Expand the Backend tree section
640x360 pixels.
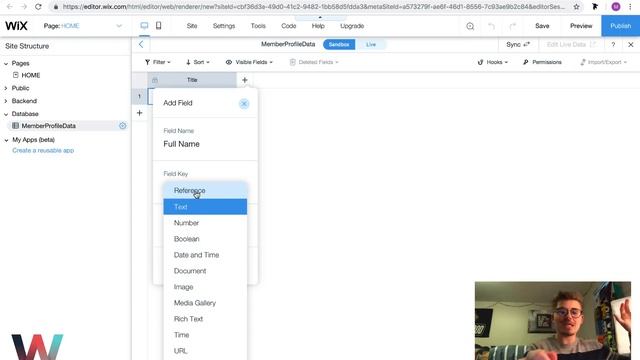coord(6,101)
